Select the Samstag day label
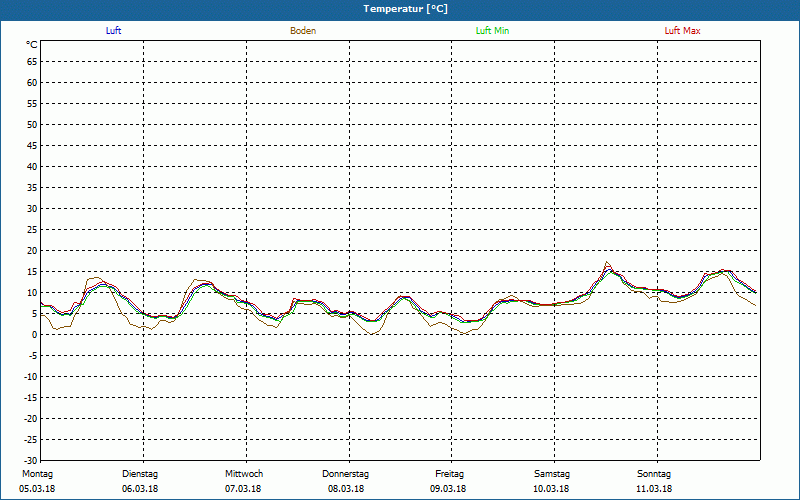This screenshot has width=800, height=500. pyautogui.click(x=552, y=474)
